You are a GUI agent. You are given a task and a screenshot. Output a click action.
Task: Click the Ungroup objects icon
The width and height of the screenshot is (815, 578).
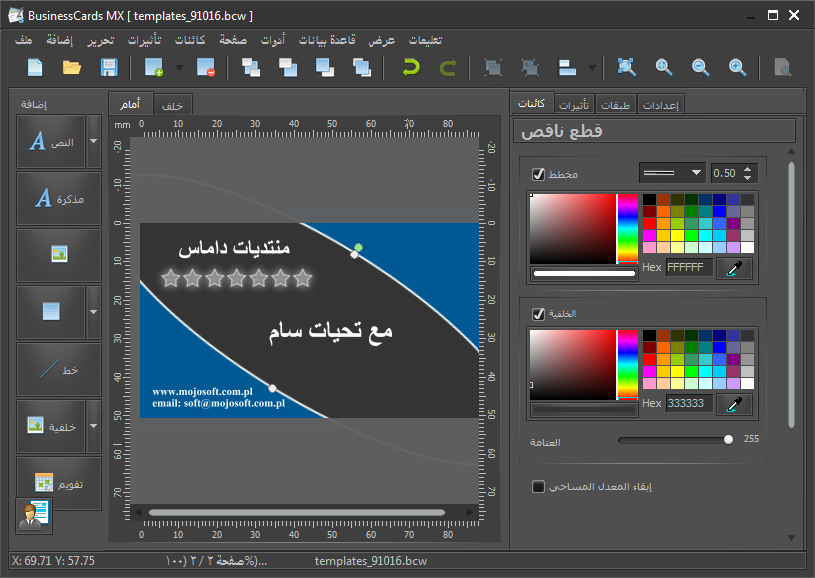[x=530, y=68]
